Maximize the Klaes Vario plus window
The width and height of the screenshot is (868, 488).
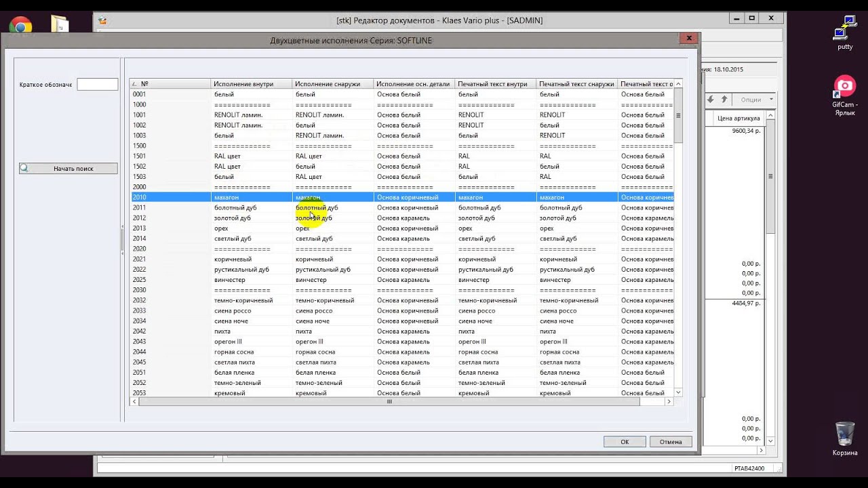752,18
